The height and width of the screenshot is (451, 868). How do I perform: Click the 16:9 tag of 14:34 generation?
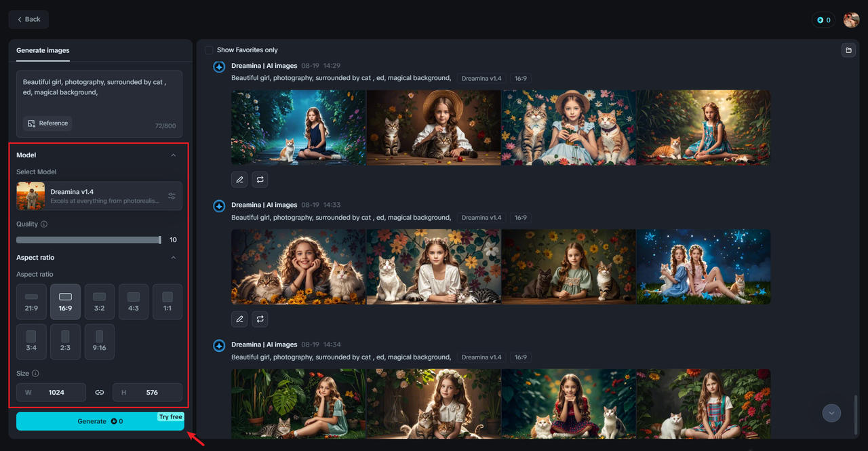pyautogui.click(x=520, y=357)
